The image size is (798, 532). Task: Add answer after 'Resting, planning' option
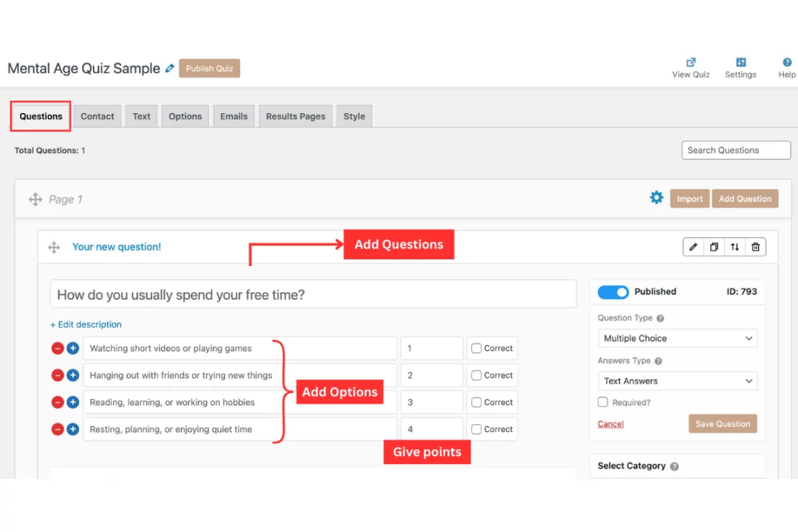point(72,429)
